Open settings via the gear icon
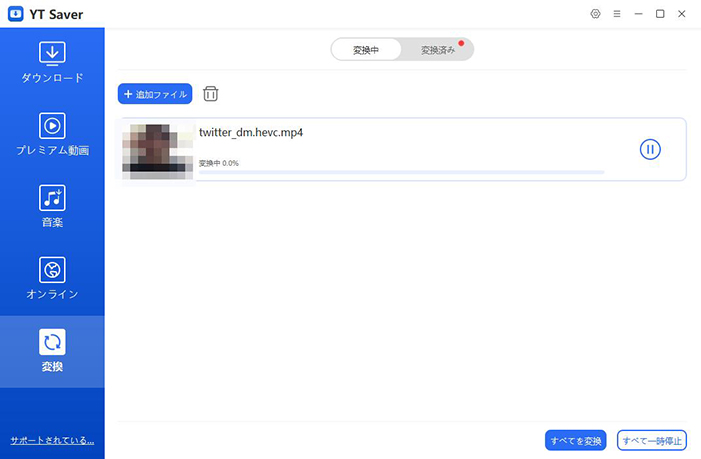701x459 pixels. tap(595, 14)
